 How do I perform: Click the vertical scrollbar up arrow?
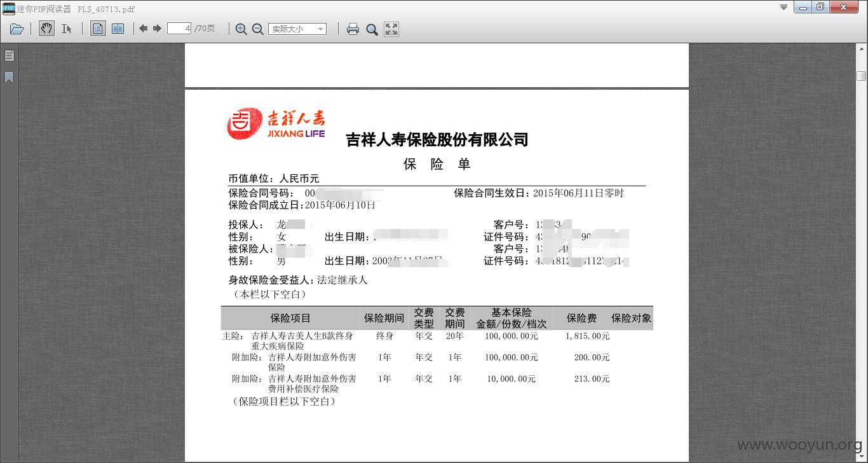pyautogui.click(x=861, y=48)
